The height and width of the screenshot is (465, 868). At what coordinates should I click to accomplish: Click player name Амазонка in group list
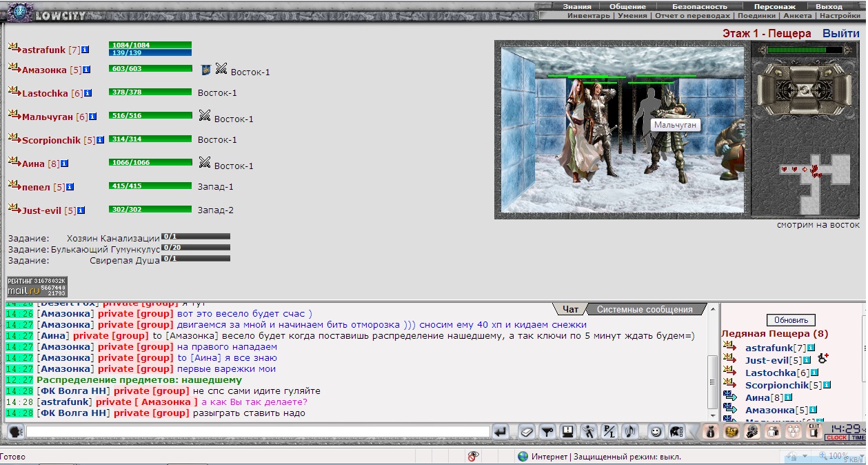point(44,70)
